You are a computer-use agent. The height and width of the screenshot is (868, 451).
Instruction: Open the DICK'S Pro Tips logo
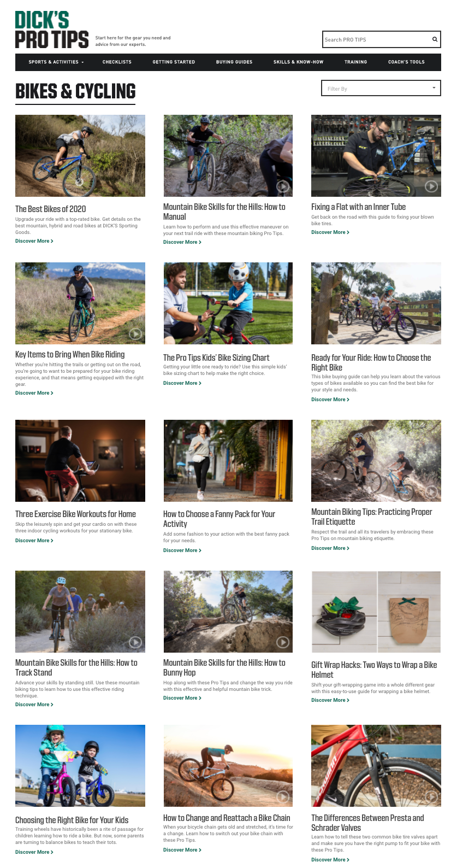click(52, 30)
